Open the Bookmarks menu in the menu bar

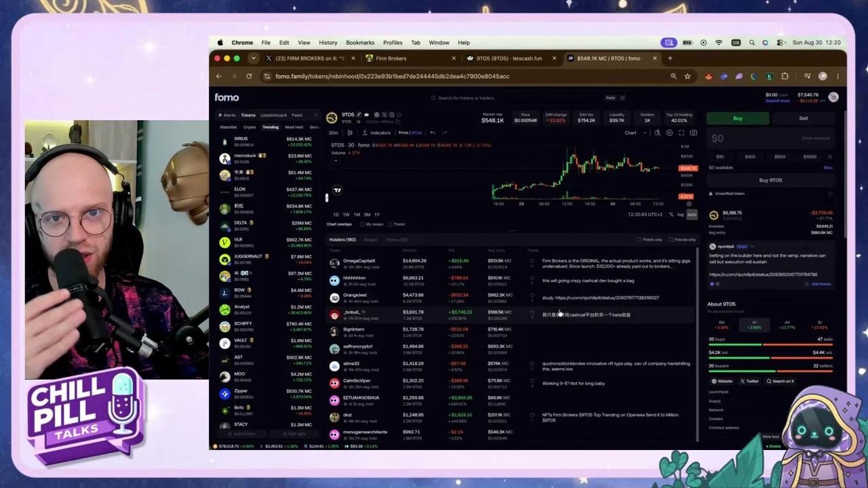360,43
